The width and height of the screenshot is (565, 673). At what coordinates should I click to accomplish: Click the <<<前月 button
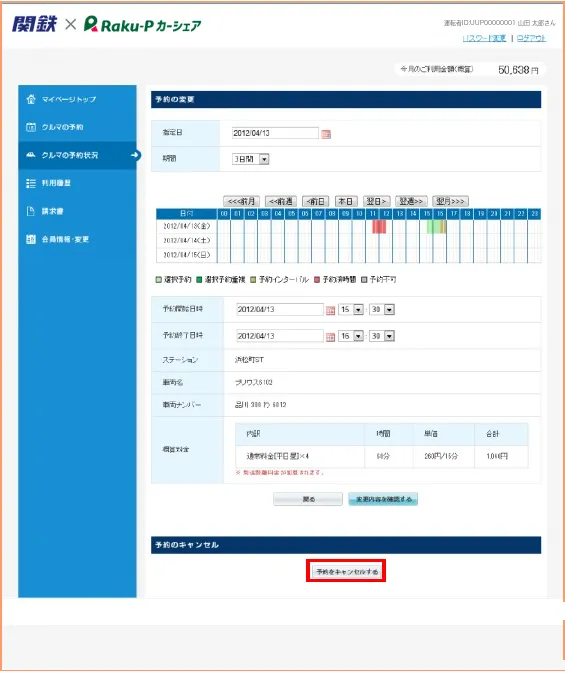click(242, 201)
